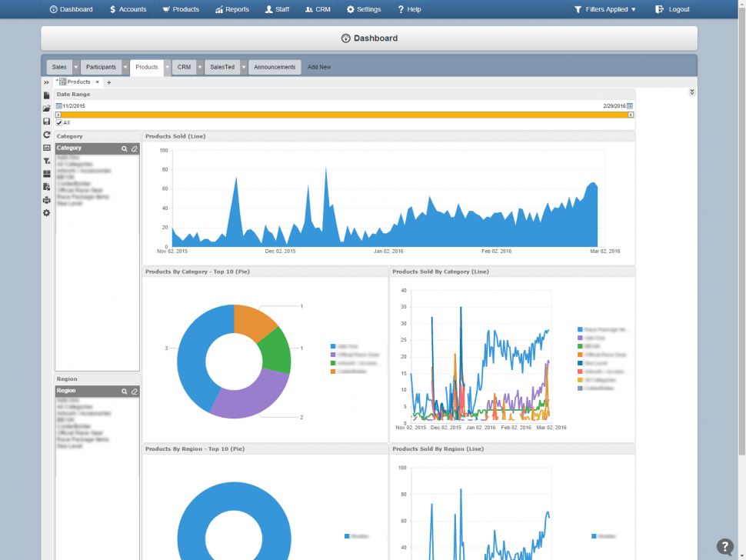This screenshot has height=560, width=746.
Task: Click Add New dashboard tab link
Action: 318,67
